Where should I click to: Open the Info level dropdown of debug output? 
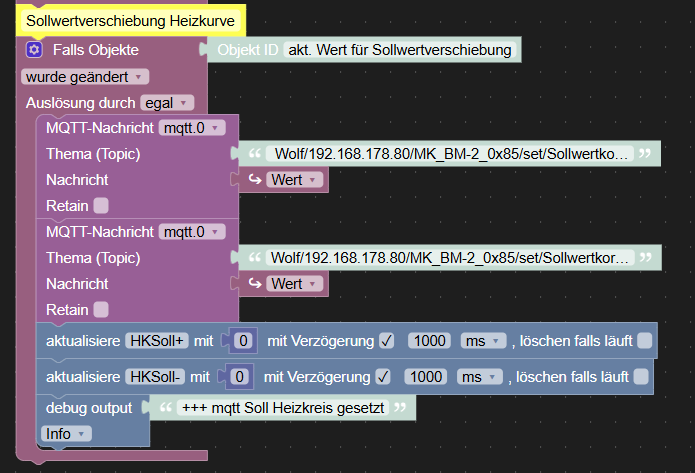66,434
